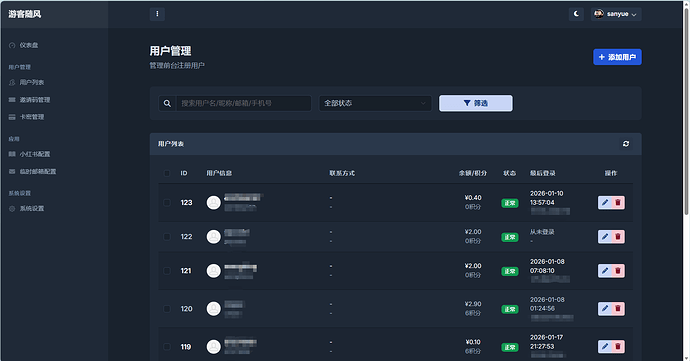Click the sanyue profile avatar
Viewport: 690px width, 361px height.
tap(598, 14)
